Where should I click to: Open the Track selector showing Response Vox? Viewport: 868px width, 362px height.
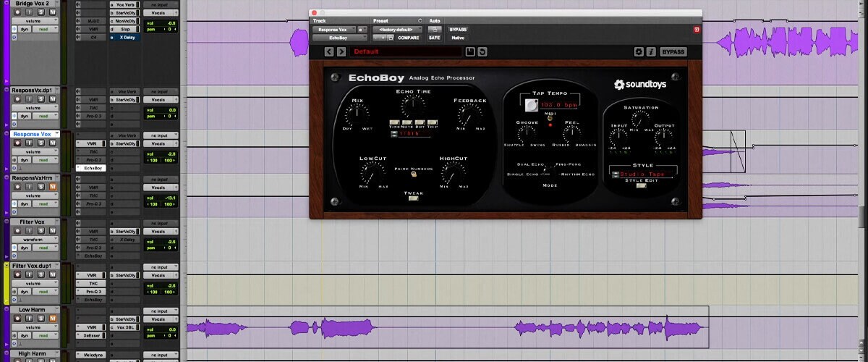click(334, 30)
